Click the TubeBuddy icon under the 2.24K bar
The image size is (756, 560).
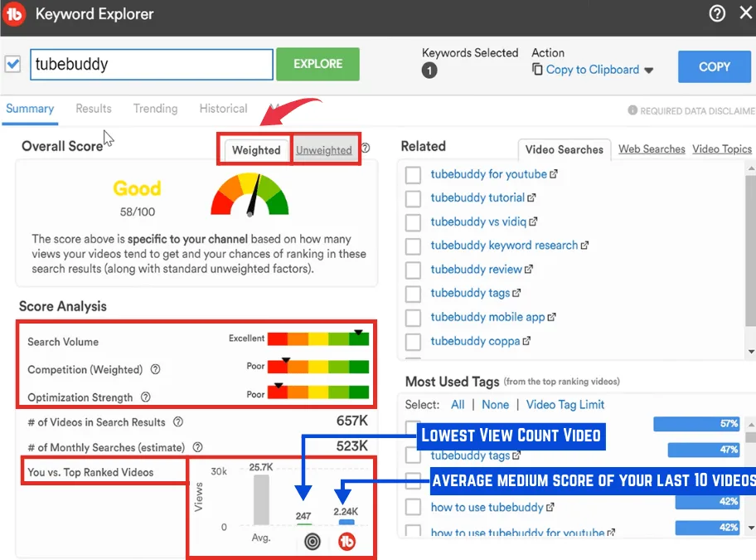(x=346, y=542)
